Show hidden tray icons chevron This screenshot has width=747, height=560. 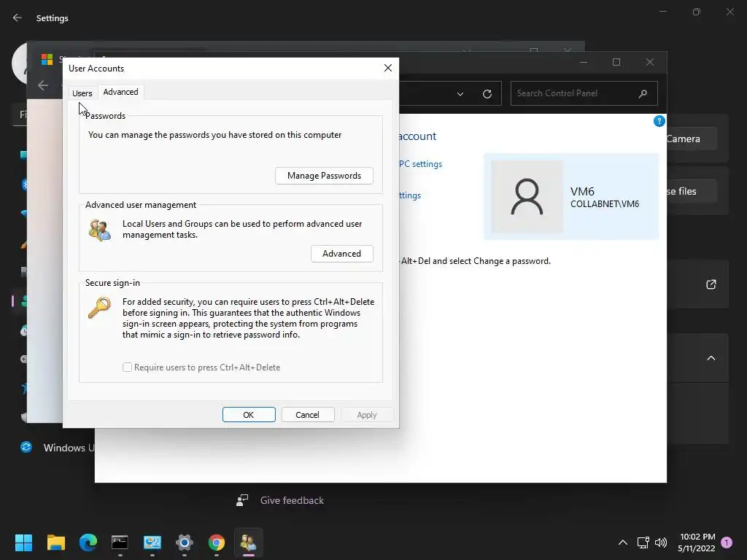tap(622, 542)
